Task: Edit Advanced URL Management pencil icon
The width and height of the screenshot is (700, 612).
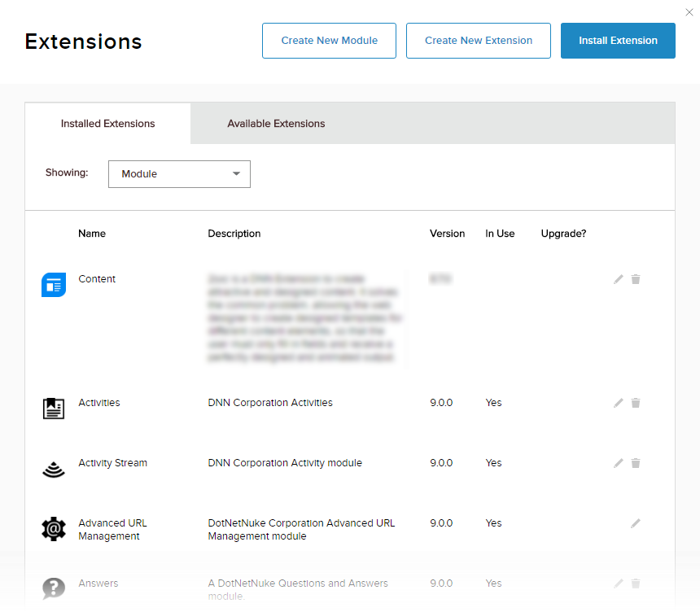Action: tap(636, 523)
